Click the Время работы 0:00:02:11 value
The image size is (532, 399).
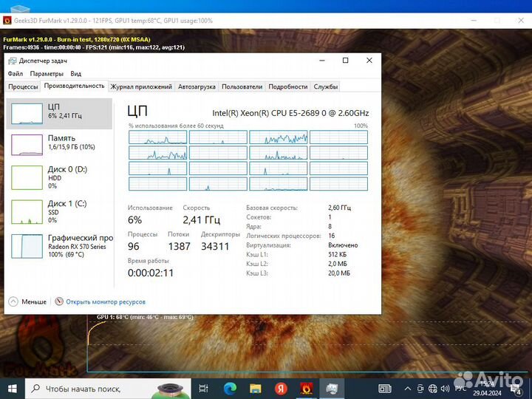(151, 273)
